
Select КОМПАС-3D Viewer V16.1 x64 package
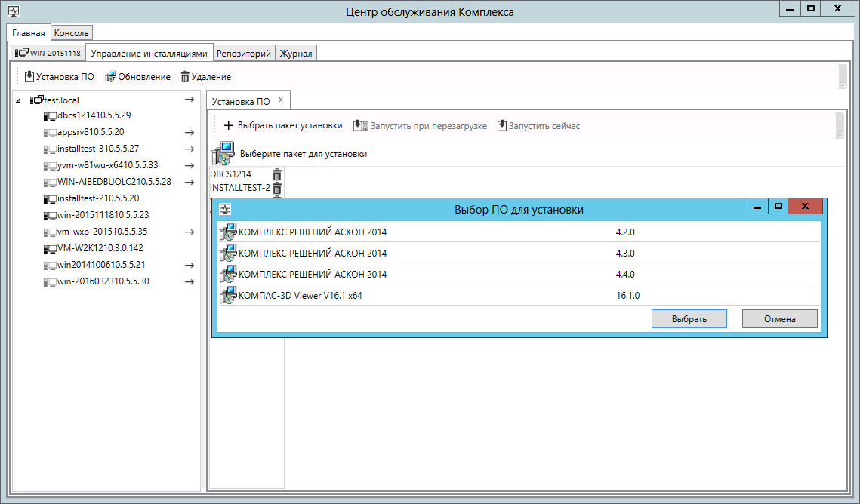pos(519,295)
